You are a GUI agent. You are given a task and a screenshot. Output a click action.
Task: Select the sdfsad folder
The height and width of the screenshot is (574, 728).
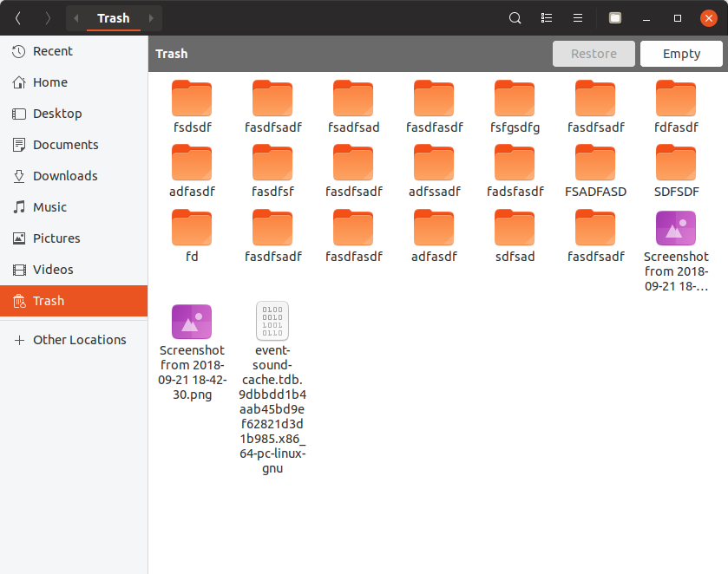click(x=515, y=236)
